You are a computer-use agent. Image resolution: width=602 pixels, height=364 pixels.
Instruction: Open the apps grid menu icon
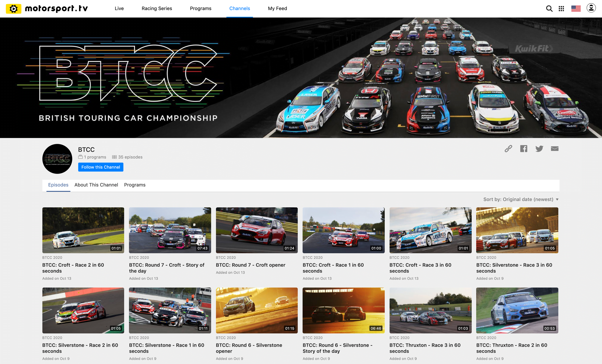coord(561,9)
